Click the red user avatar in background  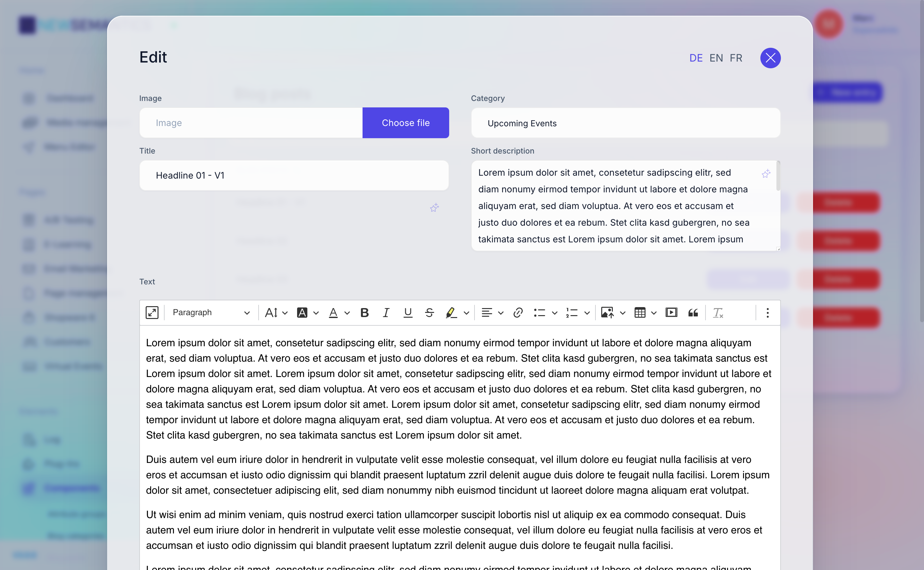[828, 24]
